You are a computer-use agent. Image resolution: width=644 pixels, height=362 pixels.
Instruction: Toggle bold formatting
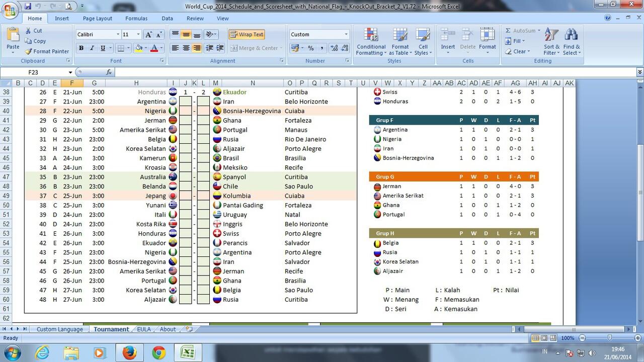click(81, 48)
